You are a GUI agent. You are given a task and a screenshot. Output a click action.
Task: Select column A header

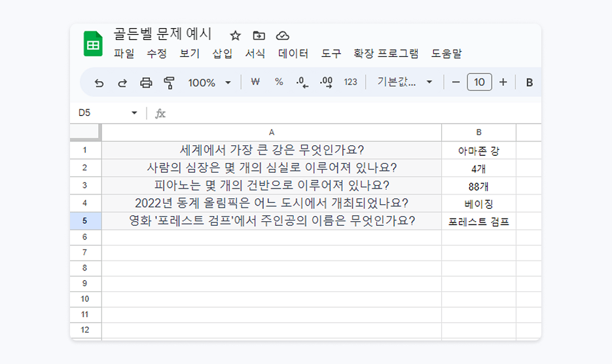click(x=272, y=132)
